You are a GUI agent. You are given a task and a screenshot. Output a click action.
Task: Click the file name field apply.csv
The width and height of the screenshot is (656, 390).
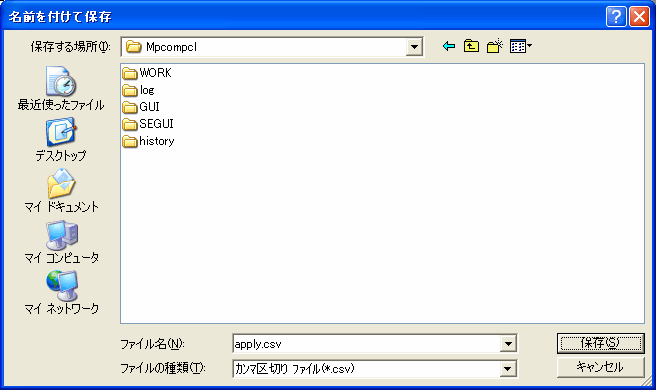374,344
